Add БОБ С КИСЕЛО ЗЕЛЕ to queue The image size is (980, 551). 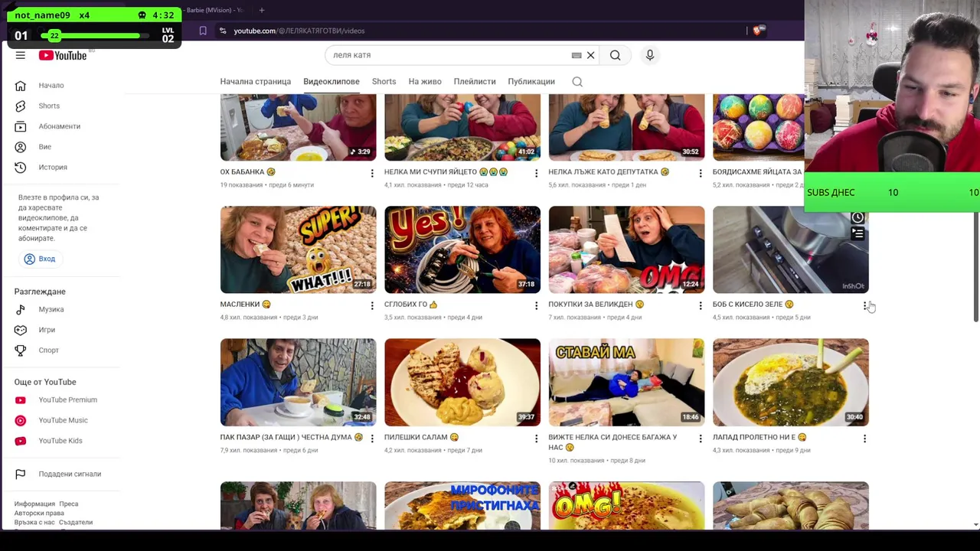[857, 234]
